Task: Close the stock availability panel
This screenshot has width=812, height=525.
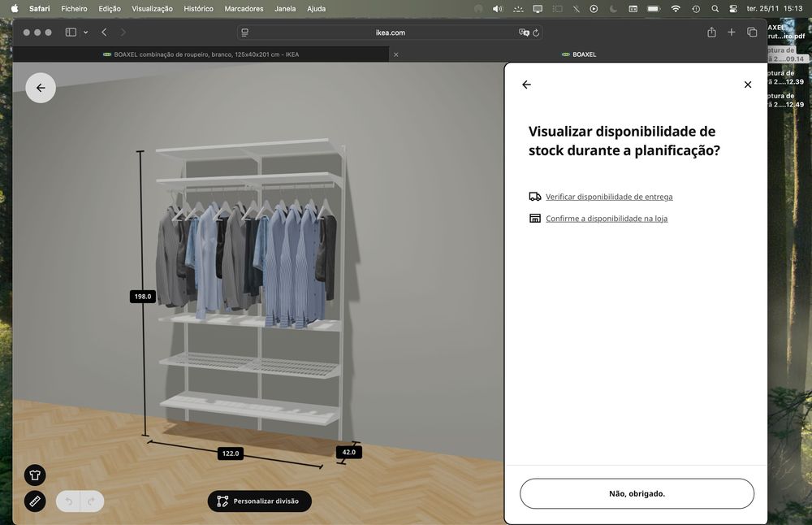Action: click(748, 85)
